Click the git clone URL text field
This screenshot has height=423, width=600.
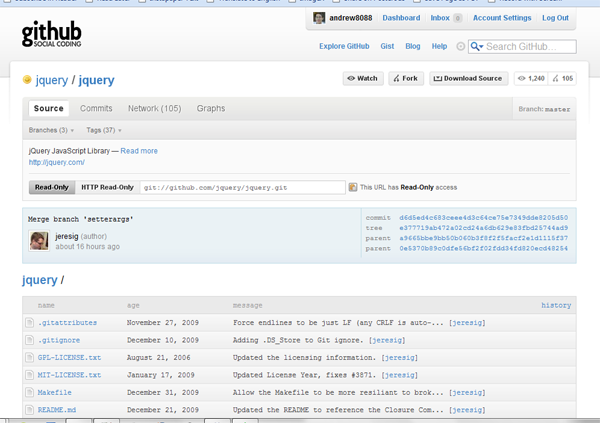pyautogui.click(x=243, y=188)
